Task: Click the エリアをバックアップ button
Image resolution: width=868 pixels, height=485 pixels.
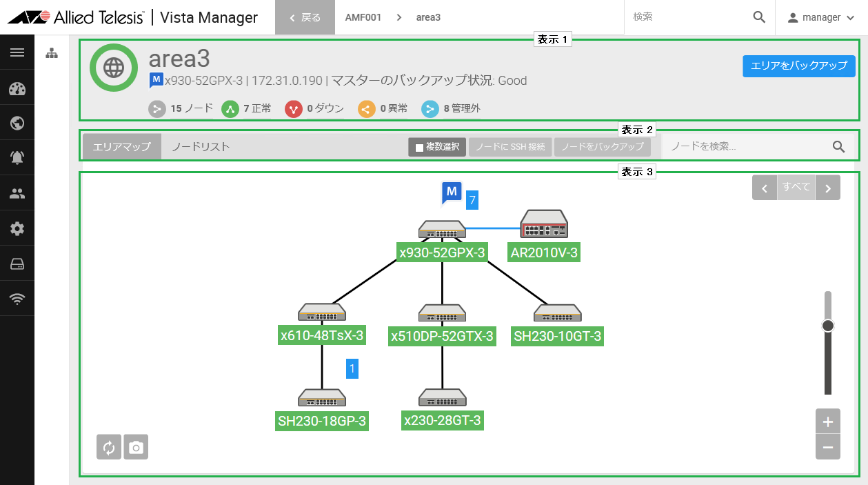Action: [x=799, y=66]
